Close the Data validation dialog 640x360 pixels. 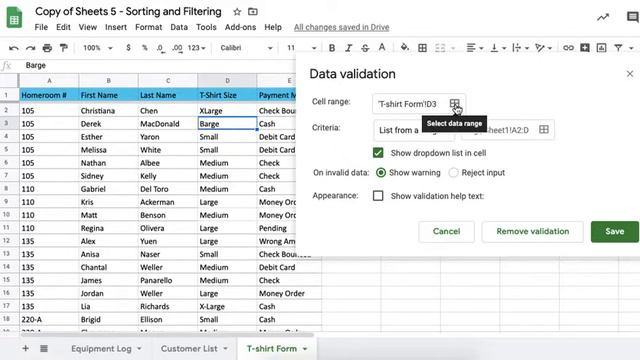pos(630,73)
